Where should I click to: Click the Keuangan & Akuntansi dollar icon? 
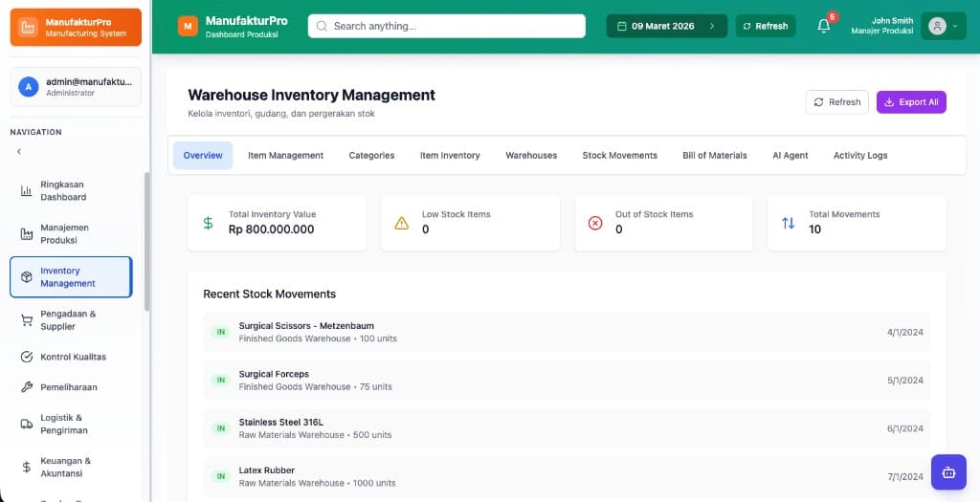point(26,467)
